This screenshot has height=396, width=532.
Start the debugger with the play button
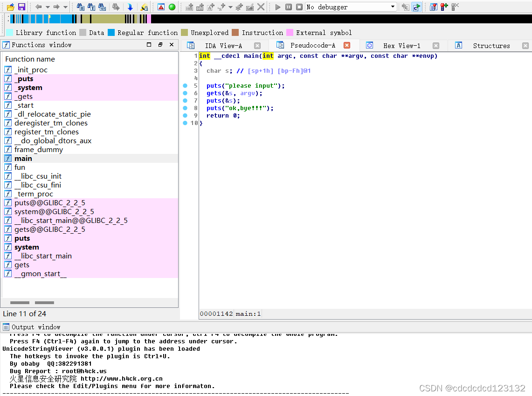pyautogui.click(x=277, y=7)
